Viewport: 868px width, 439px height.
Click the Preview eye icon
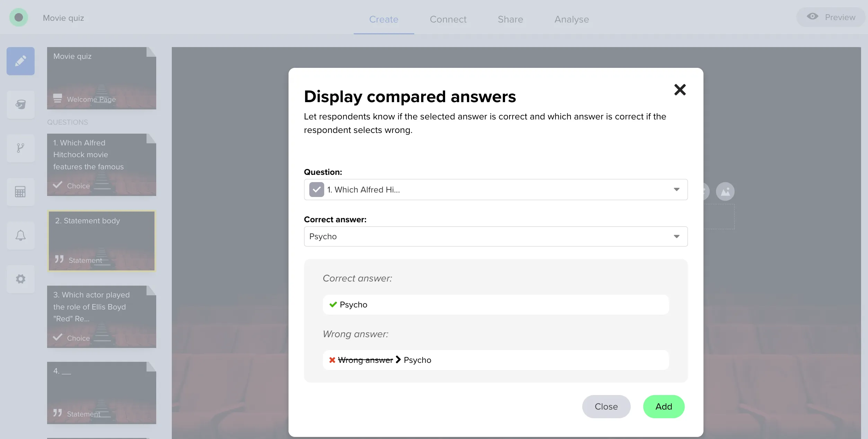[x=813, y=17]
